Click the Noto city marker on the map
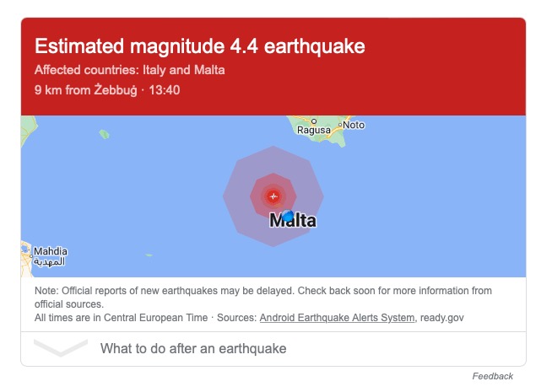 (x=340, y=125)
